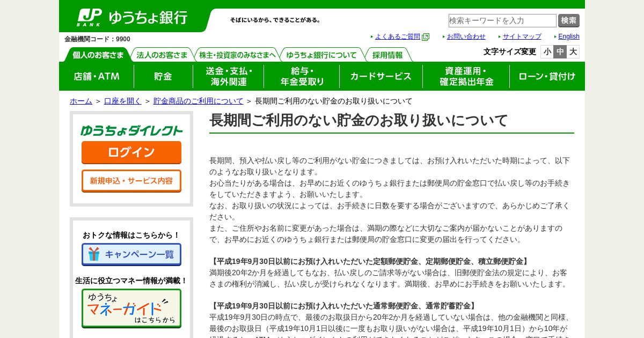Open the 給与・年金受取り menu

tap(302, 76)
